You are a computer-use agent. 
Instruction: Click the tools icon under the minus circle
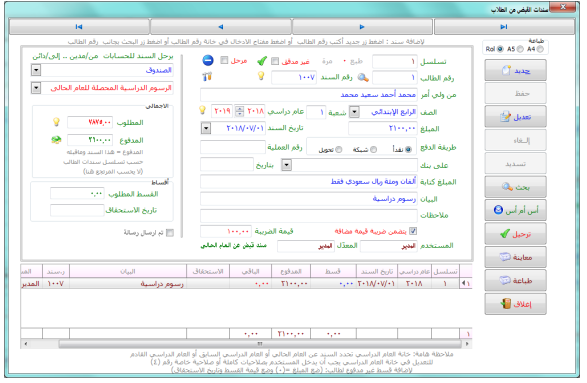coord(207,76)
